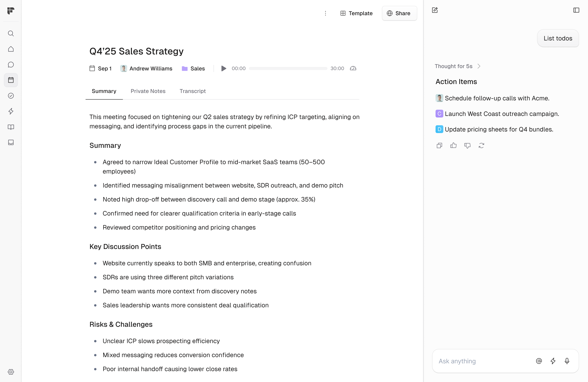Click the audio playback progress bar
This screenshot has height=382, width=588.
288,68
